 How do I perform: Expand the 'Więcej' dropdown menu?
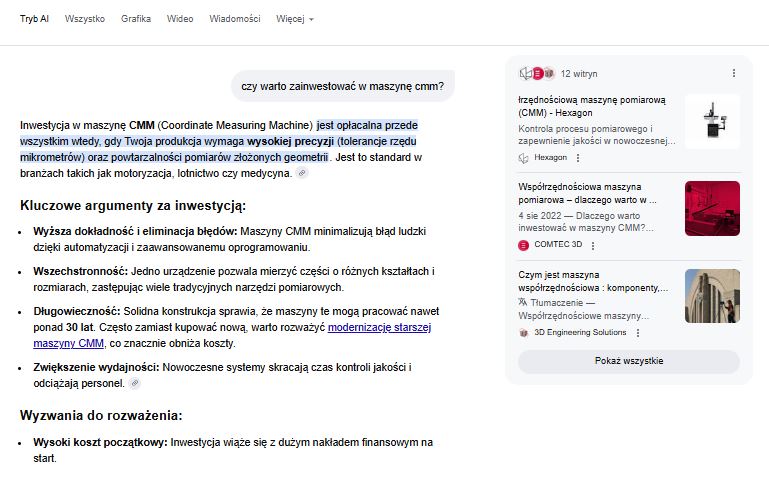[x=294, y=19]
